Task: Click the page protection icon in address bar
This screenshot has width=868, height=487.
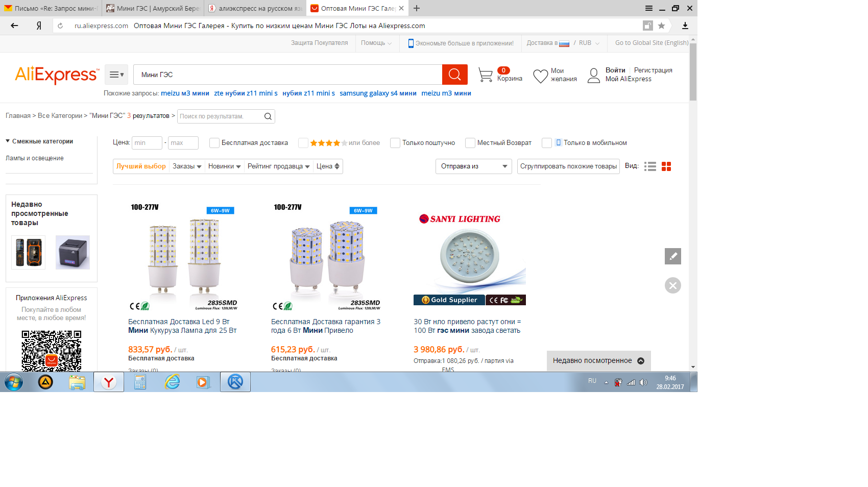Action: pyautogui.click(x=647, y=26)
